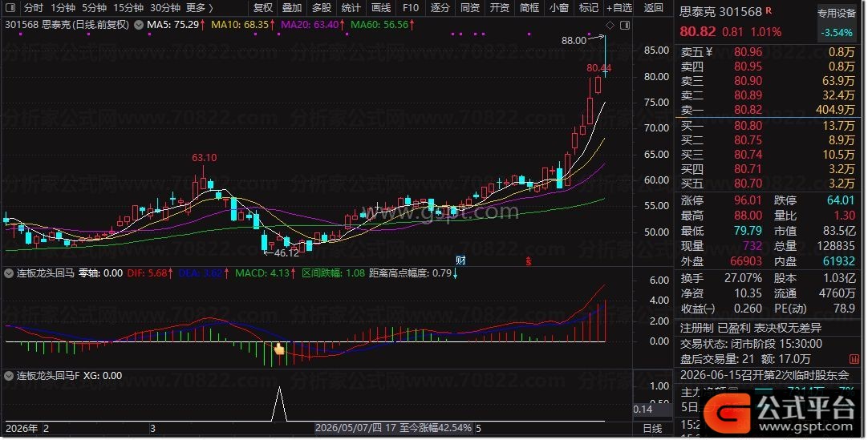Click the -3.54% sector change badge
Image resolution: width=868 pixels, height=440 pixels.
tap(837, 33)
